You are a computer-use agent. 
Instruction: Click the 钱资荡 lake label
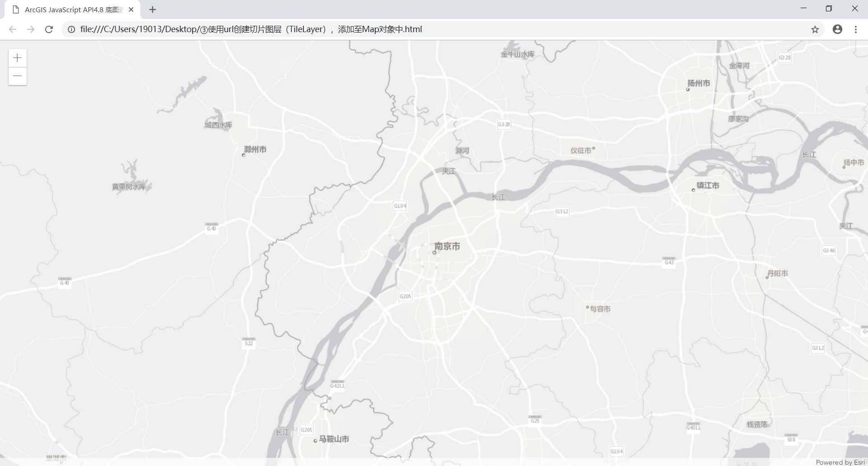pos(757,424)
